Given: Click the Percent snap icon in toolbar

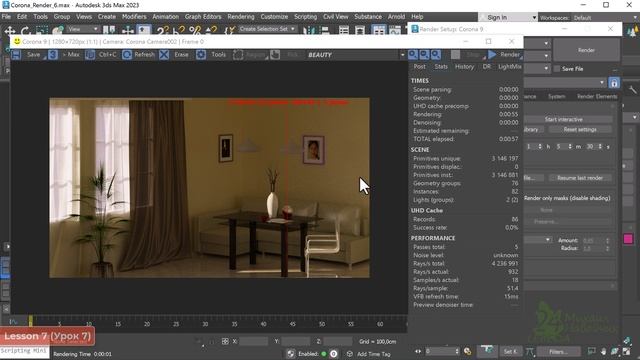Looking at the screenshot, I should pyautogui.click(x=195, y=31).
